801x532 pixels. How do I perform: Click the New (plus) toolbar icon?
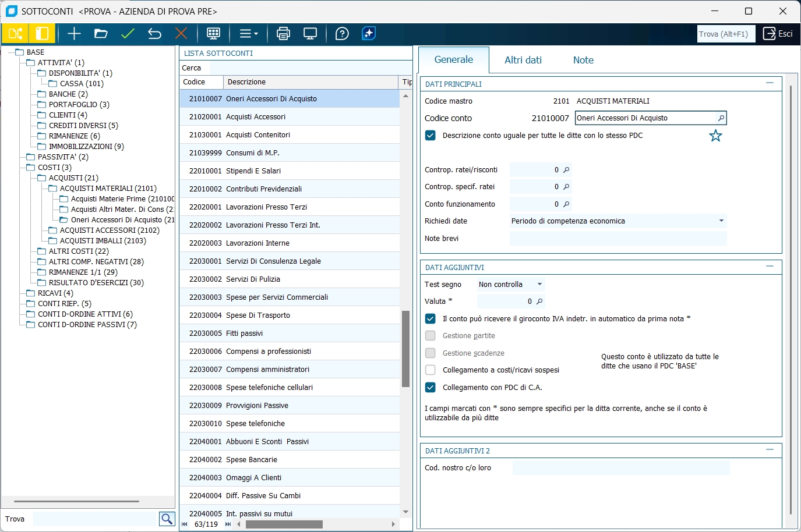point(74,34)
